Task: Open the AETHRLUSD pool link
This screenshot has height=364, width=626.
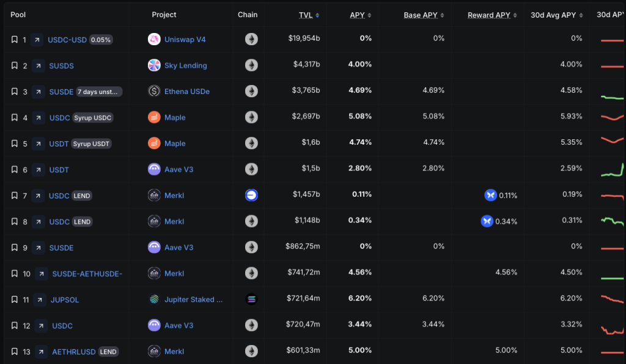Action: coord(74,351)
